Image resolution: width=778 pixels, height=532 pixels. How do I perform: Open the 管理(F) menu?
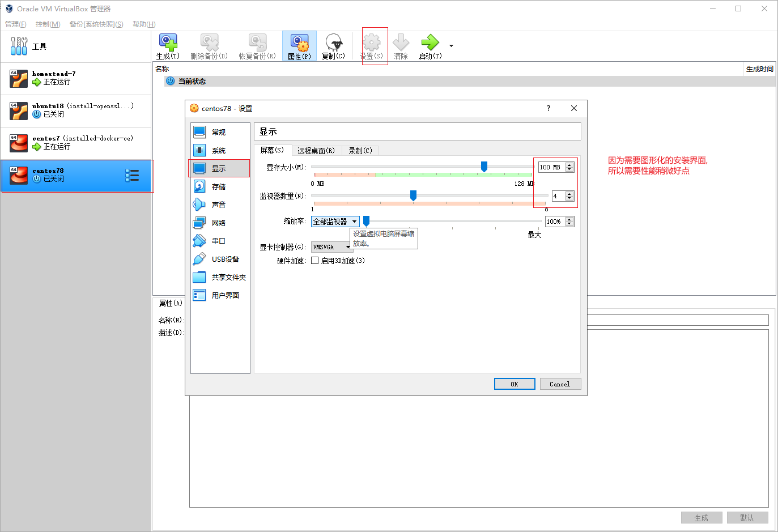(15, 24)
